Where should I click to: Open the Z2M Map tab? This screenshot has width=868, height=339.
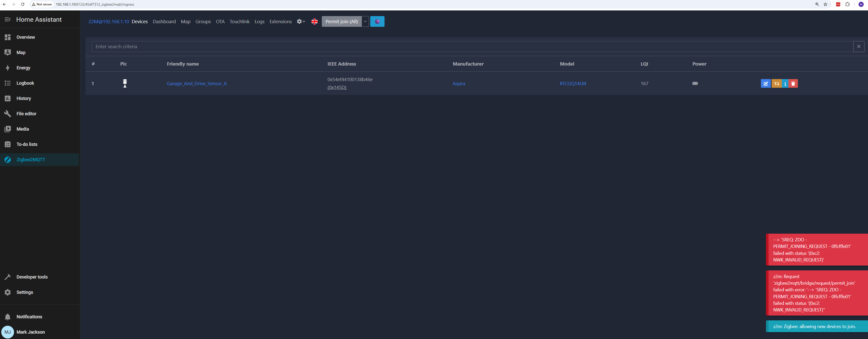click(x=186, y=22)
